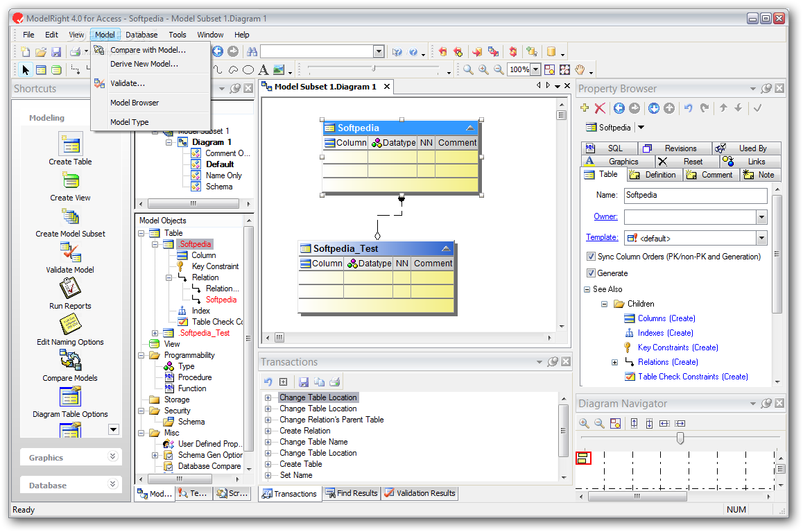The width and height of the screenshot is (803, 532).
Task: Select the Key Constraint tree item
Action: point(215,267)
